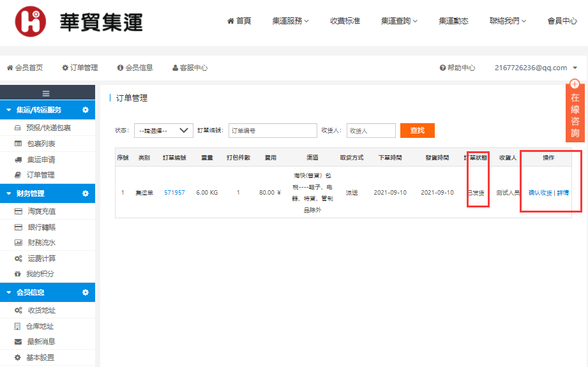Viewport: 588px width, 367px height.
Task: Switch to the 会员信息 tab
Action: click(135, 68)
